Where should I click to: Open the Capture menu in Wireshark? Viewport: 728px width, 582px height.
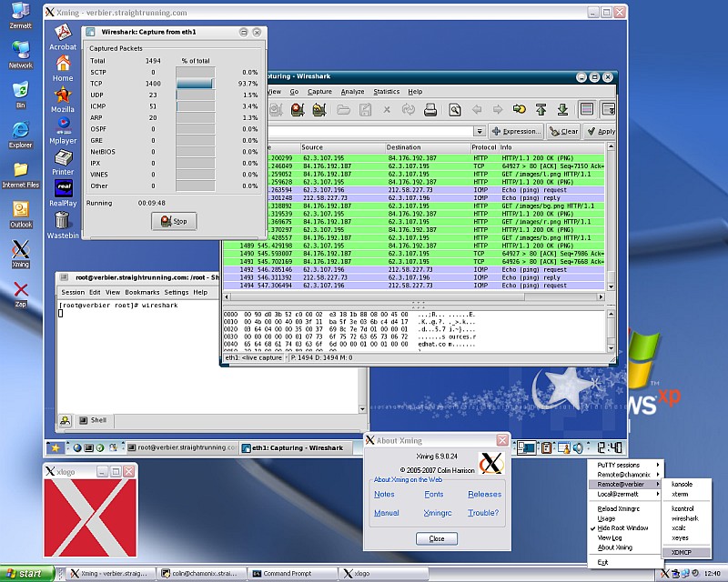point(320,92)
